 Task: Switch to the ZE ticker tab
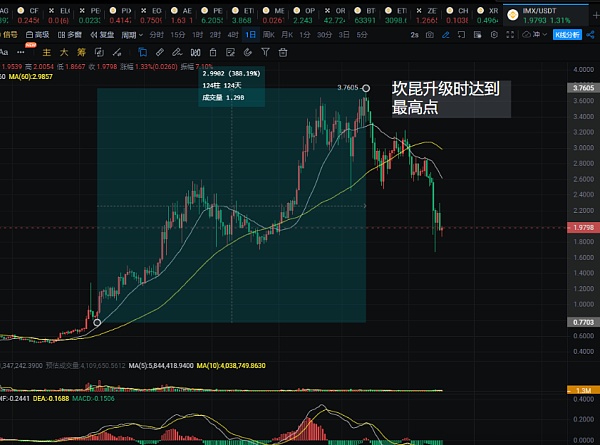(x=426, y=15)
